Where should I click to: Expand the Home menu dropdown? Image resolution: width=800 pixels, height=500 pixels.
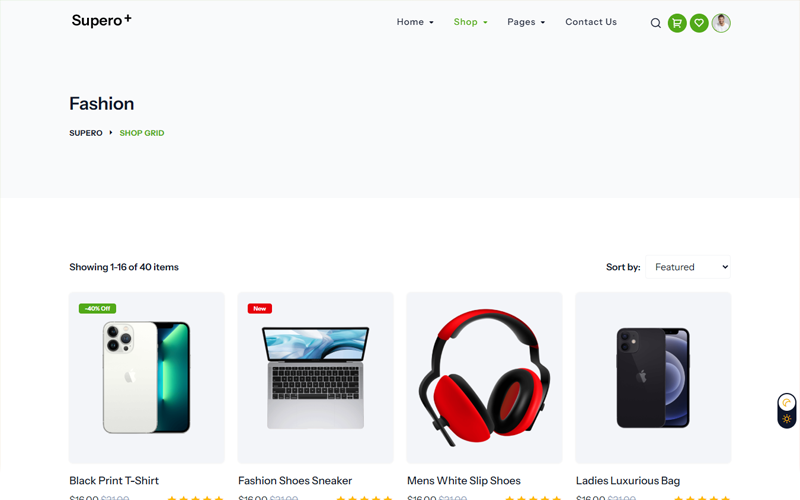415,22
